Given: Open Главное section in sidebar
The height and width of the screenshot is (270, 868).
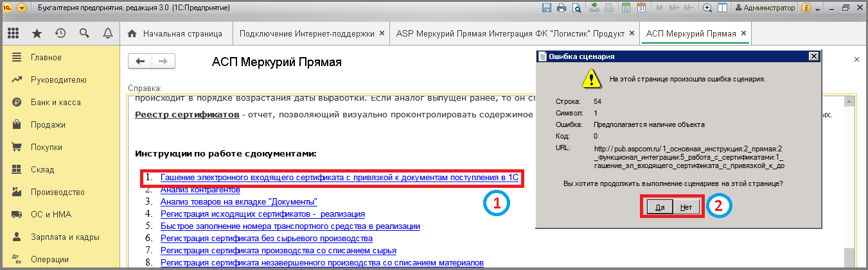Looking at the screenshot, I should tap(61, 57).
